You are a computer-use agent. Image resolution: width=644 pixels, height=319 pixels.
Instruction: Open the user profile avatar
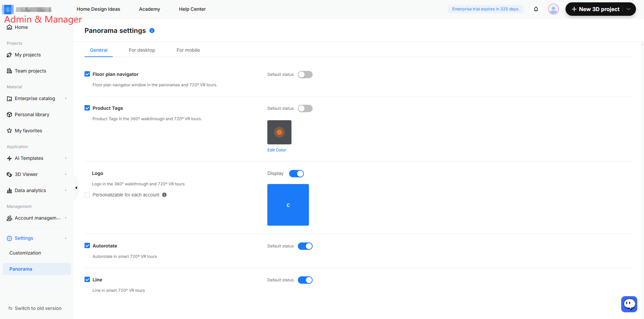pyautogui.click(x=553, y=9)
